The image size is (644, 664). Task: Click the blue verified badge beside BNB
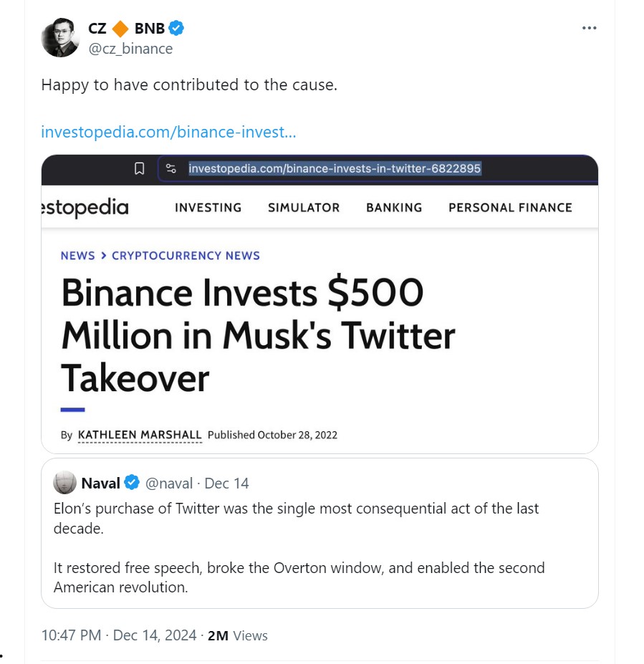tap(176, 29)
